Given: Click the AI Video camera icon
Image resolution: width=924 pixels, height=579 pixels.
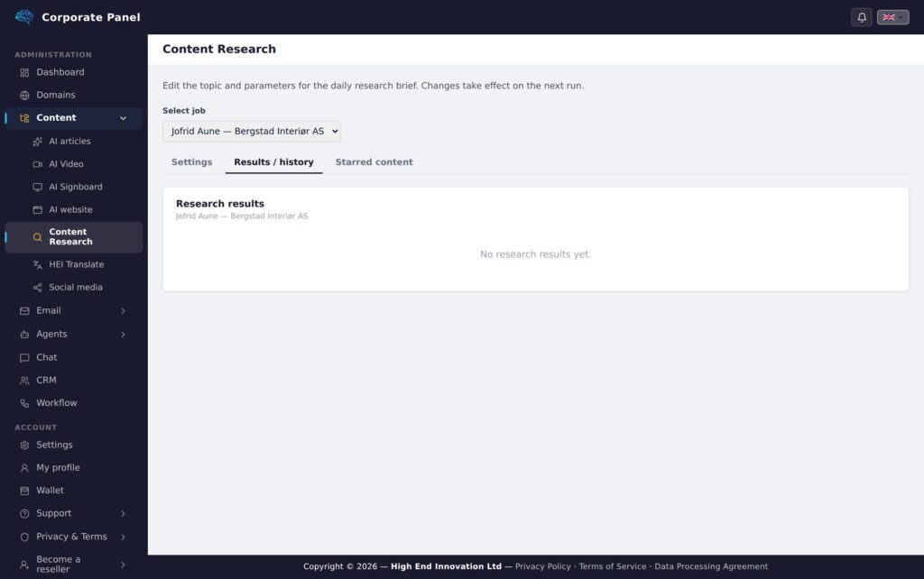Looking at the screenshot, I should coord(38,164).
